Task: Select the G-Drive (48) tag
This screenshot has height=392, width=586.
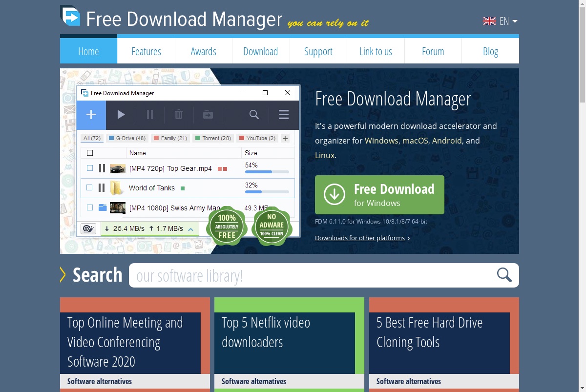Action: click(127, 138)
